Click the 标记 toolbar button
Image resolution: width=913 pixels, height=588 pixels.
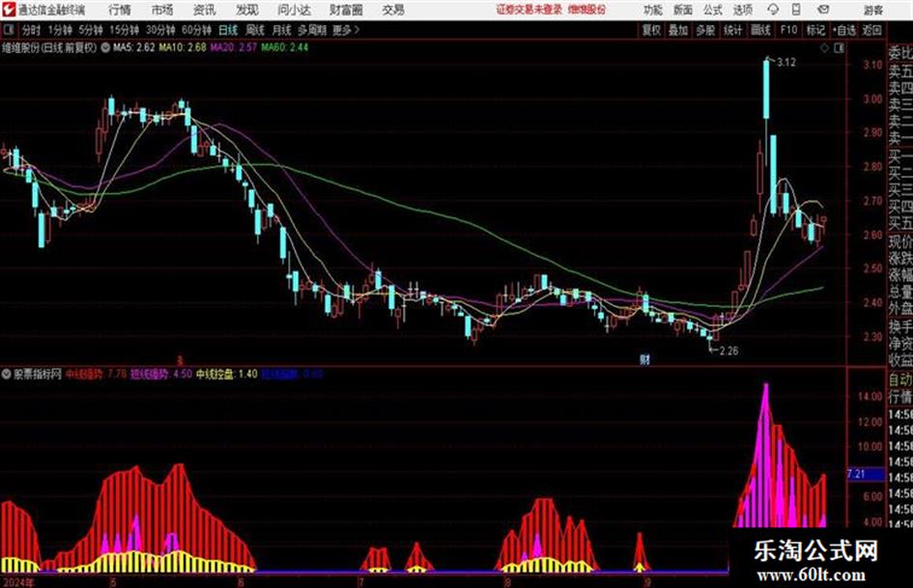pyautogui.click(x=815, y=30)
